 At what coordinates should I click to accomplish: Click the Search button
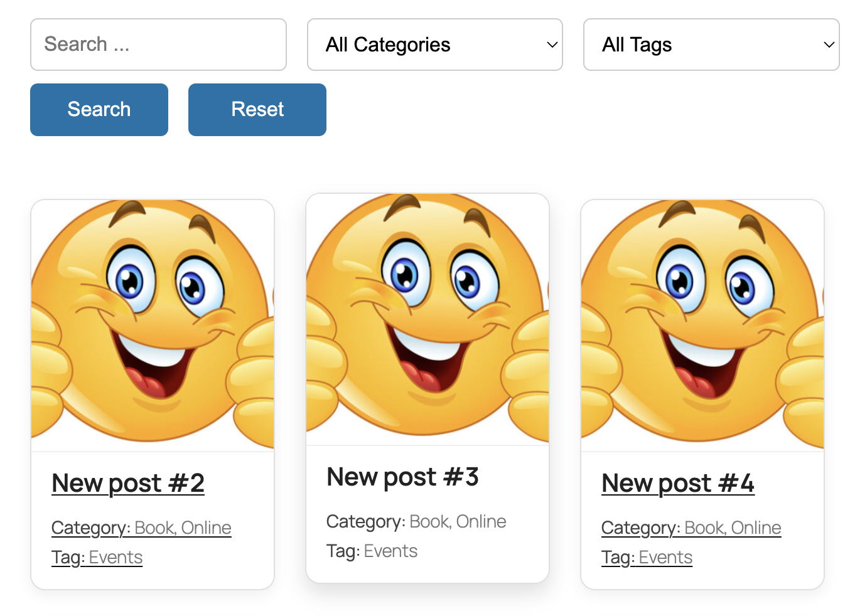(x=99, y=109)
